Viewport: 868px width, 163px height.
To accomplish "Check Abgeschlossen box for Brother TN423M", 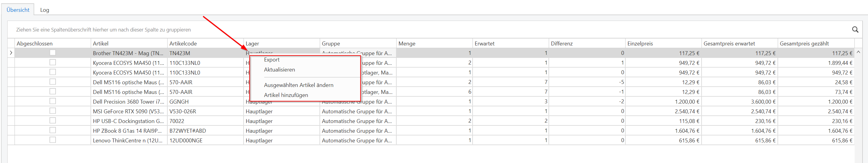I will pos(53,52).
